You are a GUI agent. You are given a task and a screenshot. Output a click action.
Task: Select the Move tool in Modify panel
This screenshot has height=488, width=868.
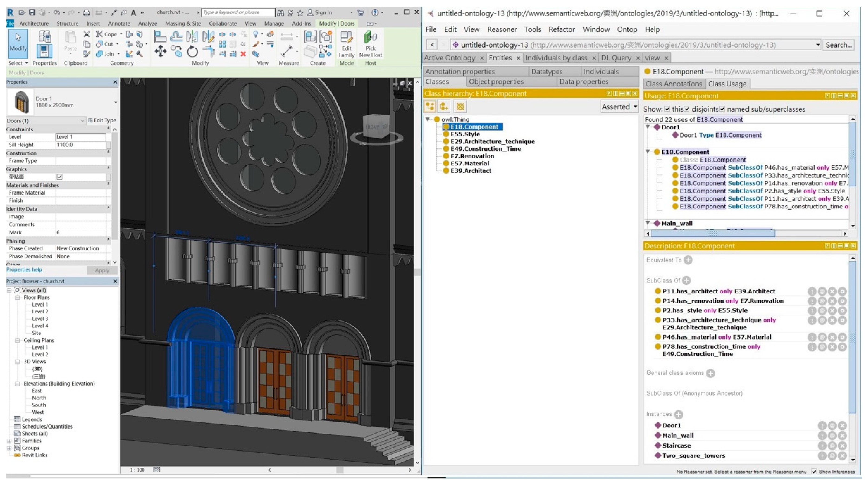(160, 52)
